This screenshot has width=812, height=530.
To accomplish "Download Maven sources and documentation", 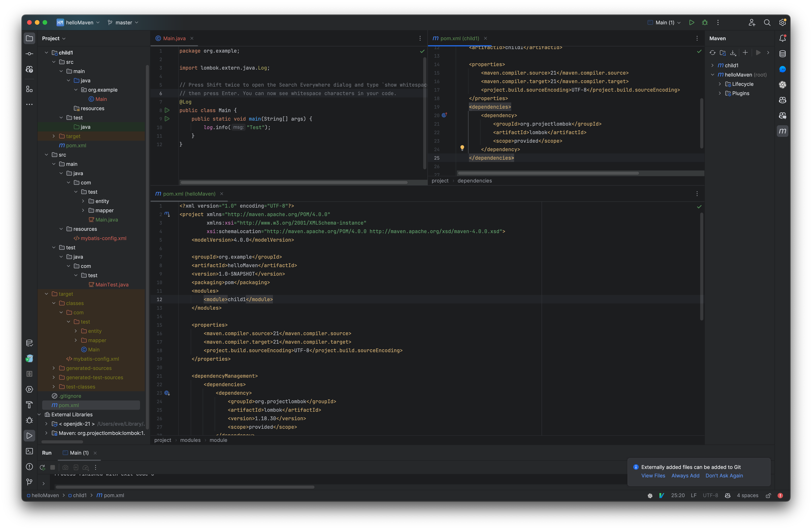I will 733,53.
